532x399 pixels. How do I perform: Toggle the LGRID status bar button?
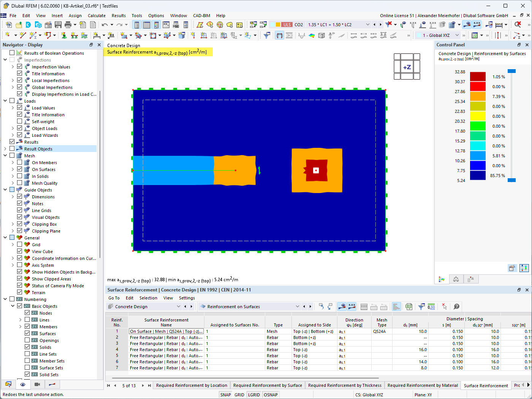click(254, 395)
